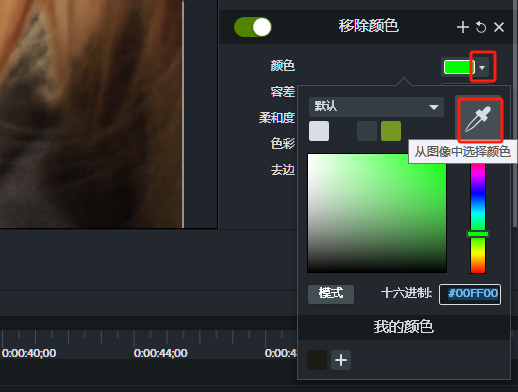Screen dimensions: 518x392
Task: Click the 色彩 label in the properties
Action: 283,144
